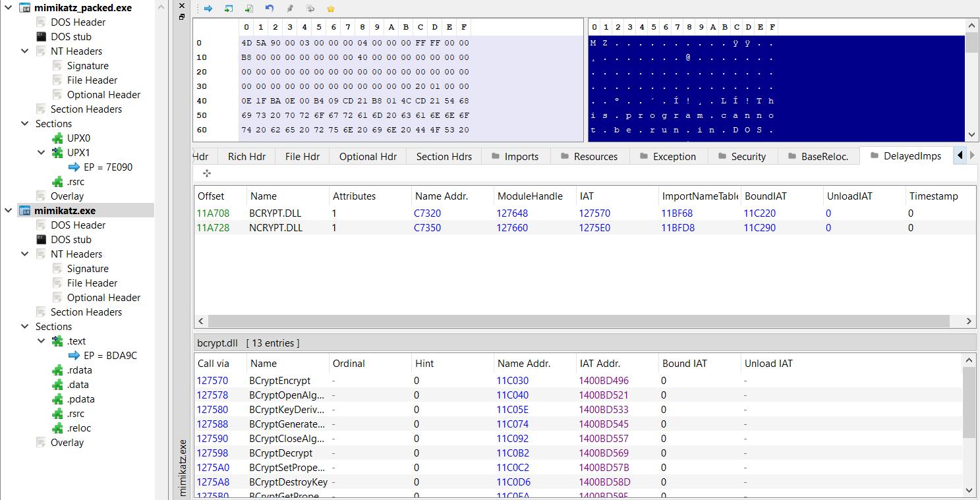This screenshot has height=500, width=980.
Task: Open DOS Header under mimikatz_packed.exe
Action: tap(71, 22)
